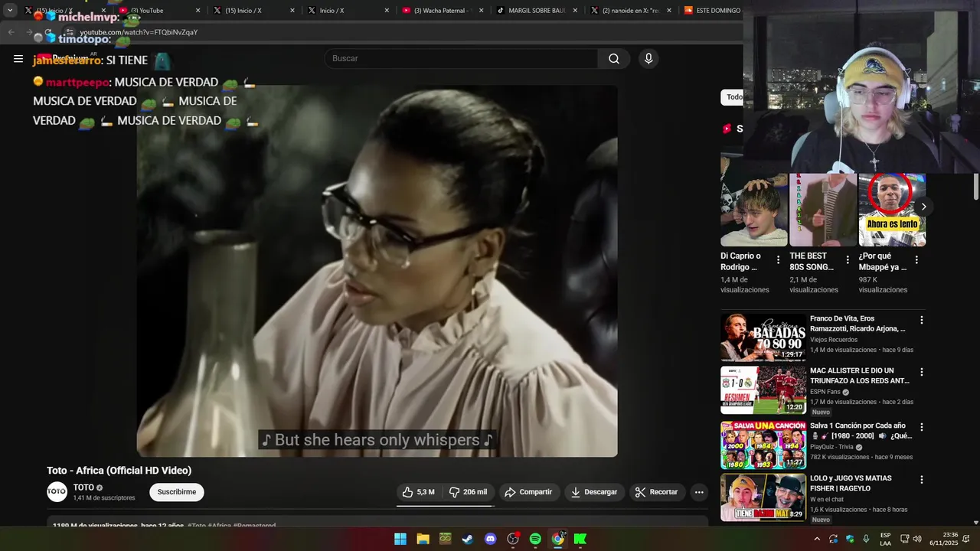The width and height of the screenshot is (980, 551).
Task: Open Kick app from the taskbar
Action: point(580,539)
